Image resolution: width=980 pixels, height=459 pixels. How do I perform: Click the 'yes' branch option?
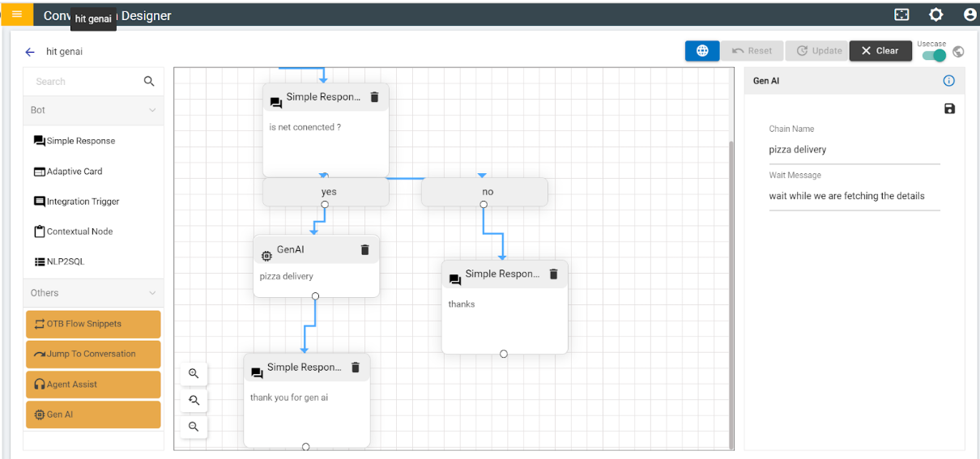coord(326,192)
